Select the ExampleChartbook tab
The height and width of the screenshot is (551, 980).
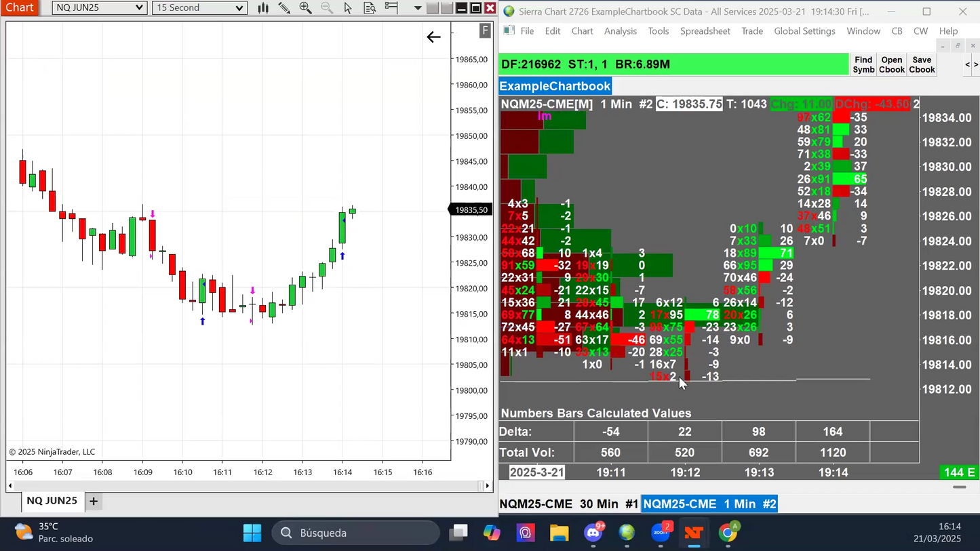(555, 86)
